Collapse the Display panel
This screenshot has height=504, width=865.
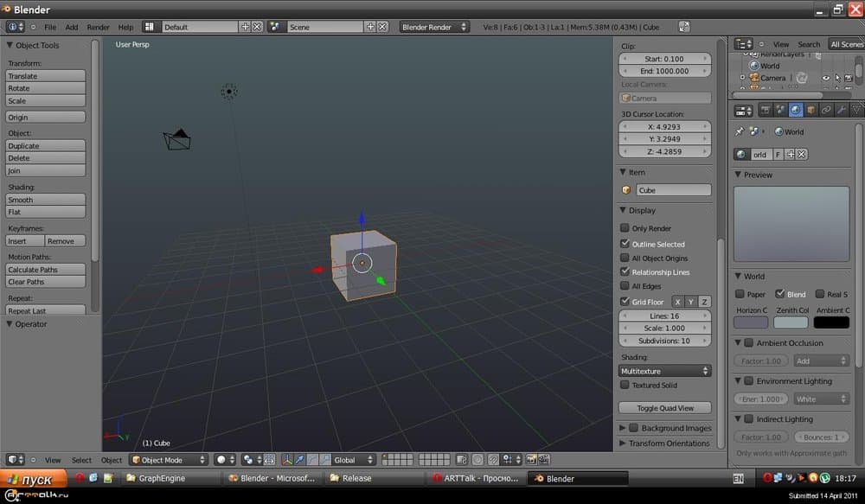coord(623,210)
